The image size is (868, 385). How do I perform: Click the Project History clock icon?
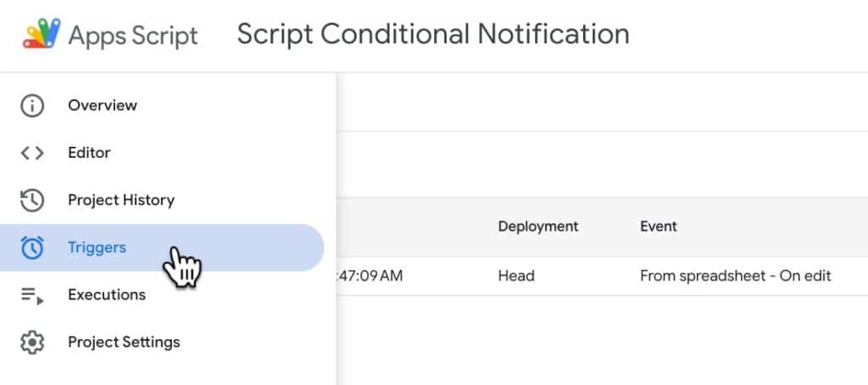pos(32,201)
